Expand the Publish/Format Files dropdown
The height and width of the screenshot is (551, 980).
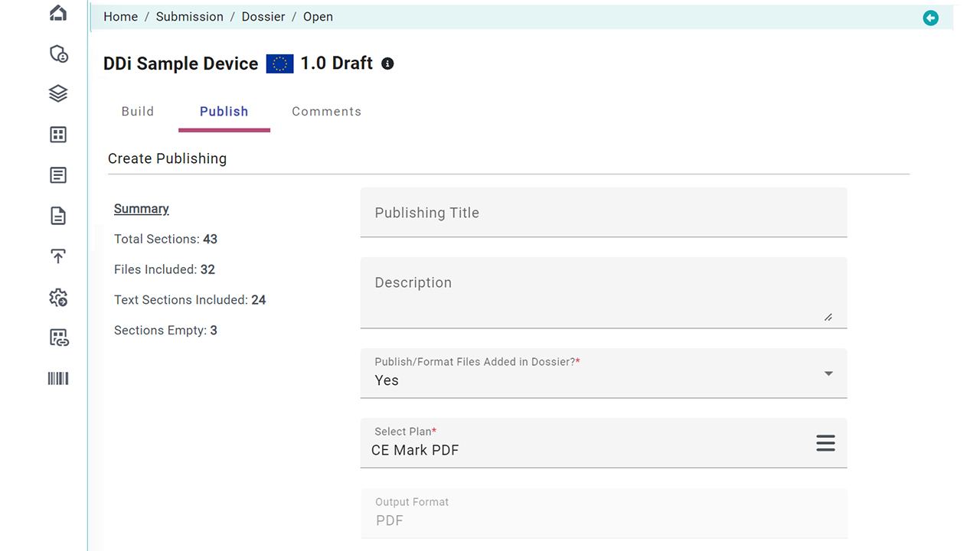tap(828, 373)
